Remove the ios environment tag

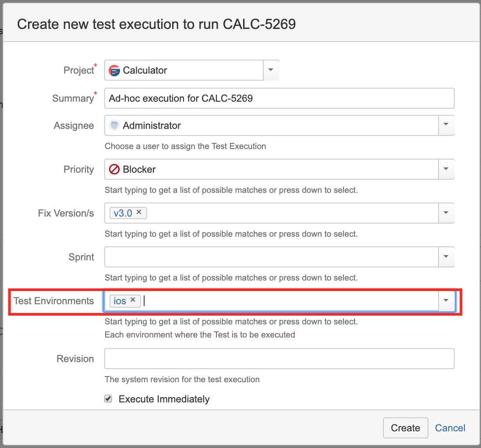(133, 300)
